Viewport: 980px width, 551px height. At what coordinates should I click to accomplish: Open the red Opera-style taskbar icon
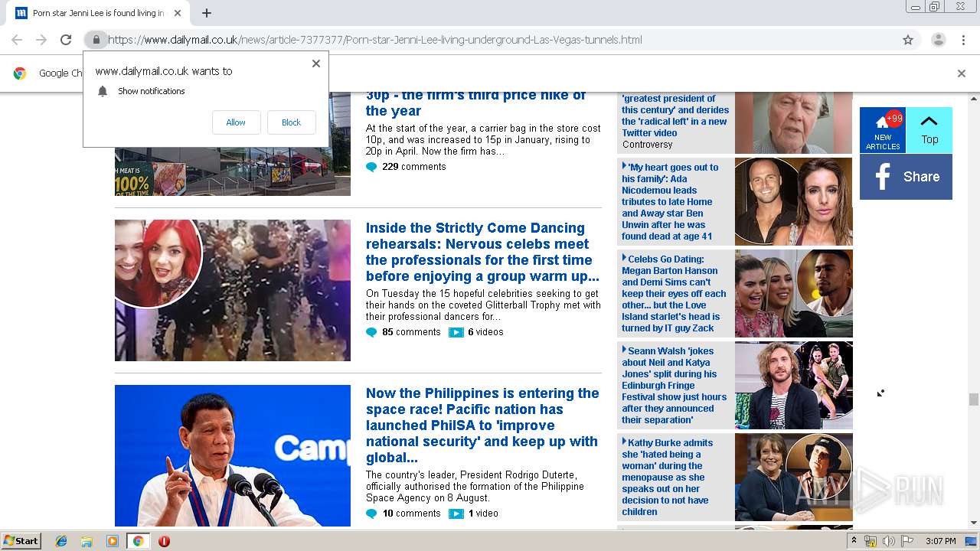coord(164,541)
